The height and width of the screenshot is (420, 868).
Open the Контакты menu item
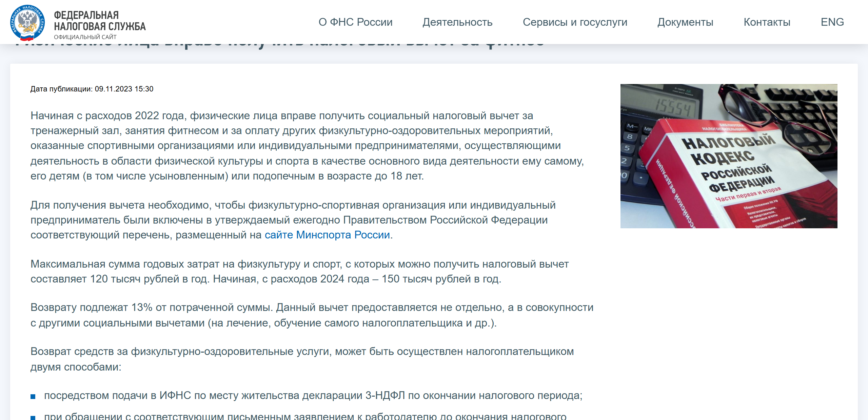coord(767,22)
